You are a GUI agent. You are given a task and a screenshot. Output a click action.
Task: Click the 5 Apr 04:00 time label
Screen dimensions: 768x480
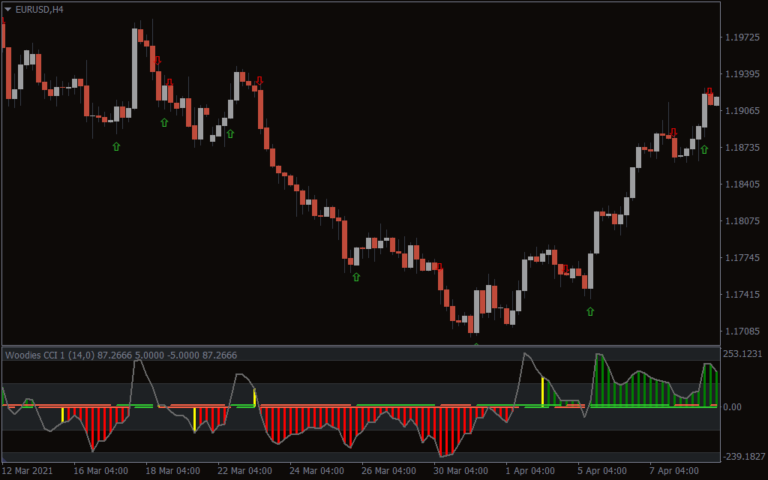602,471
